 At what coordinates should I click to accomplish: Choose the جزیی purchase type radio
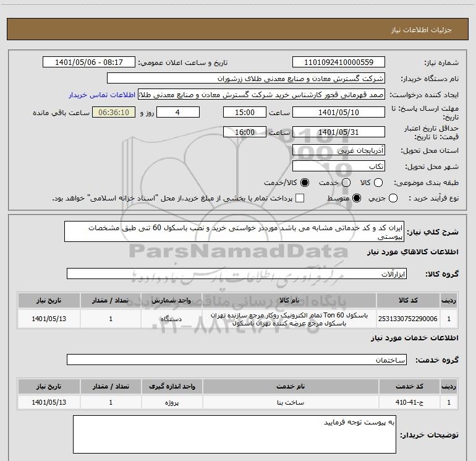(393, 198)
